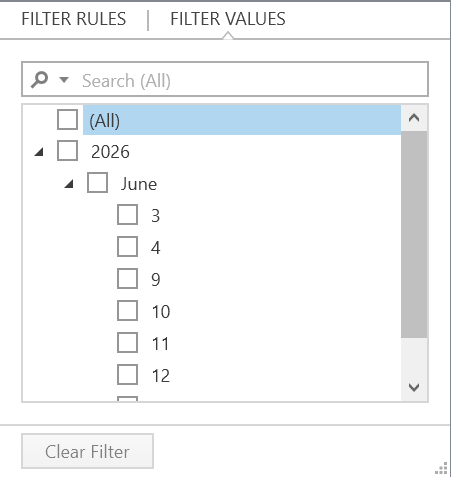The width and height of the screenshot is (451, 477).
Task: Click the scrollbar down arrow
Action: click(414, 387)
